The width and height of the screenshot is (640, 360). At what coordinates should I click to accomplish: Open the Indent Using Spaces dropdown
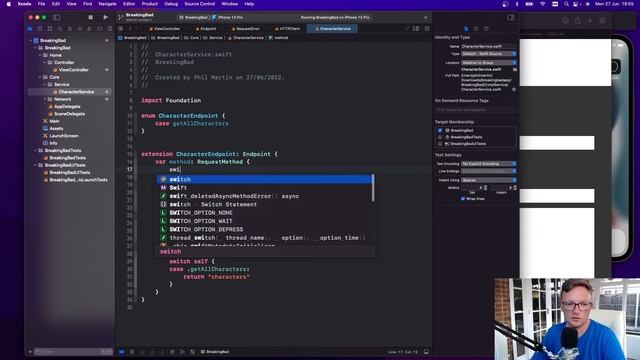(489, 180)
